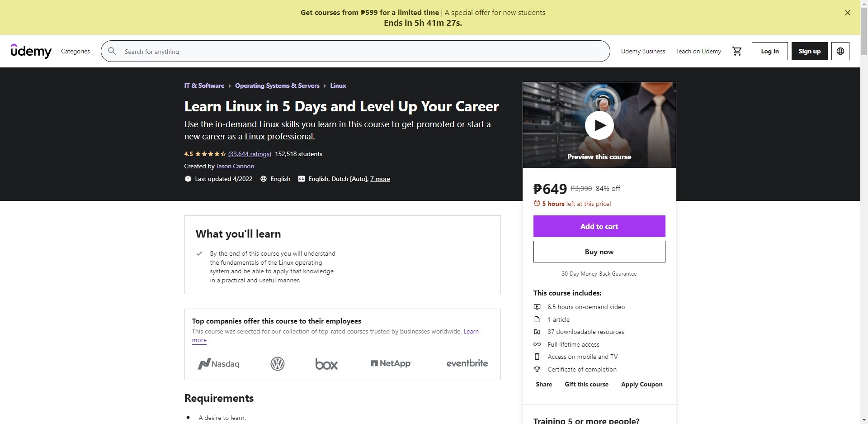This screenshot has width=868, height=424.
Task: Click the on-demand video icon
Action: point(537,307)
